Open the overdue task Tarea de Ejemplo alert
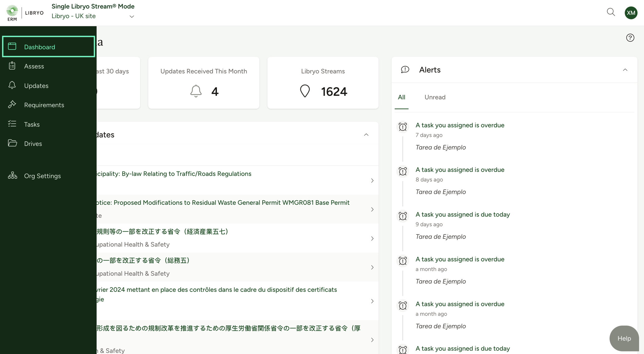 point(460,125)
